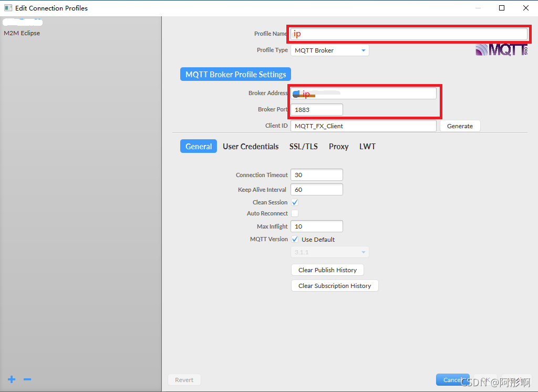The image size is (538, 392).
Task: Focus the Broker Address field
Action: 364,93
